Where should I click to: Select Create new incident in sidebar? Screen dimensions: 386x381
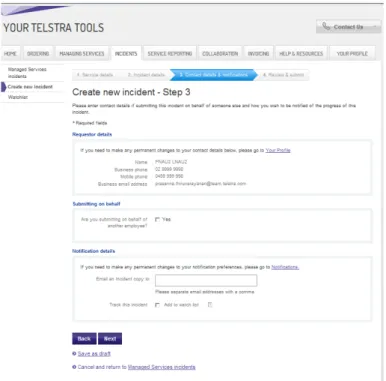(x=30, y=87)
